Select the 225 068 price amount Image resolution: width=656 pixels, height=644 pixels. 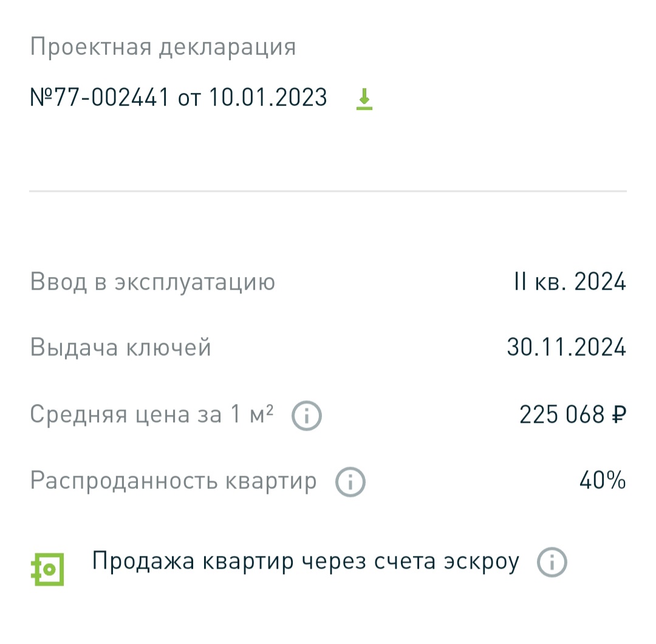[562, 415]
